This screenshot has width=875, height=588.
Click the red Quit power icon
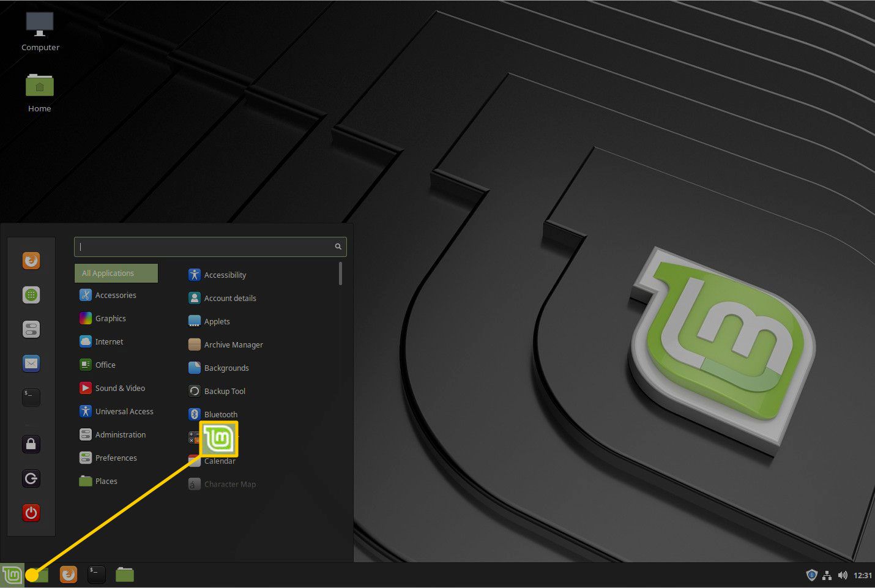[31, 513]
